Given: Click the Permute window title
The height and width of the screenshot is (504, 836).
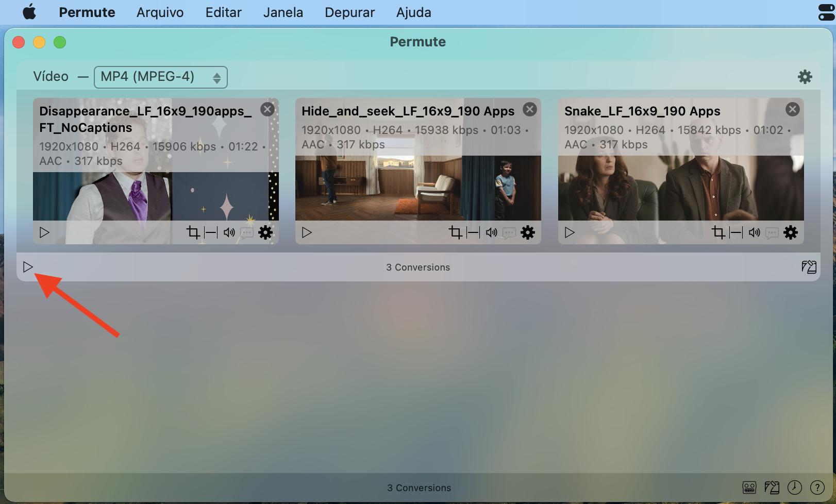Looking at the screenshot, I should (417, 42).
